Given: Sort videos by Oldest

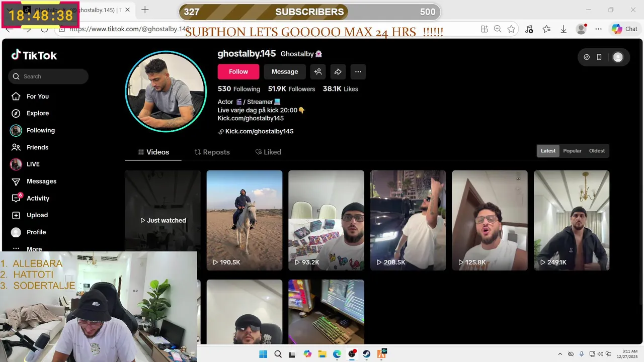Looking at the screenshot, I should tap(597, 151).
